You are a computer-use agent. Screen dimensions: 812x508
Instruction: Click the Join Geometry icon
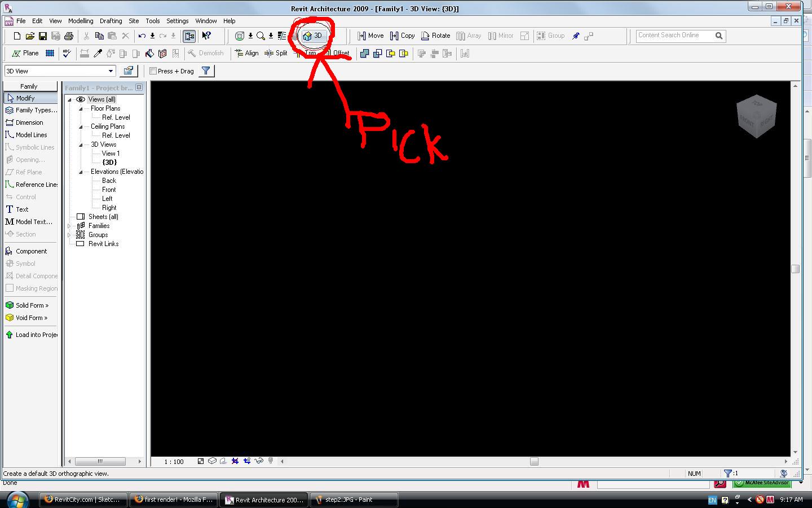pyautogui.click(x=364, y=54)
